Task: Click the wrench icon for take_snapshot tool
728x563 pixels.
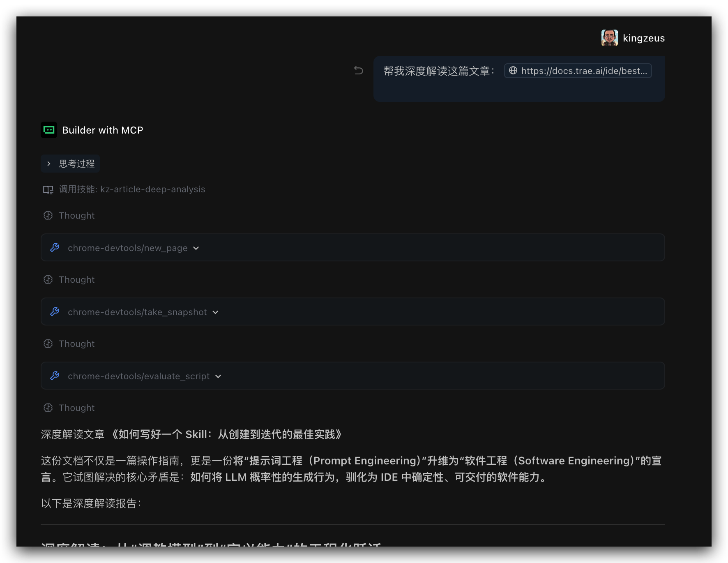Action: (55, 312)
